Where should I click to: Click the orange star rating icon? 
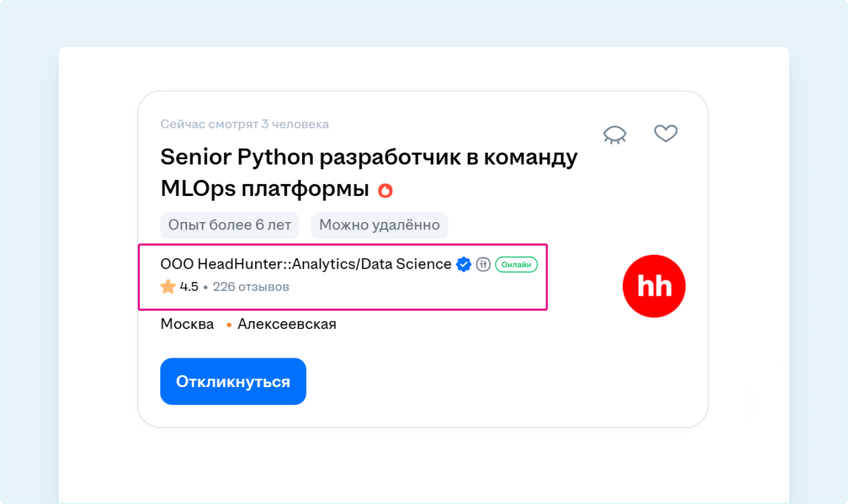point(168,287)
